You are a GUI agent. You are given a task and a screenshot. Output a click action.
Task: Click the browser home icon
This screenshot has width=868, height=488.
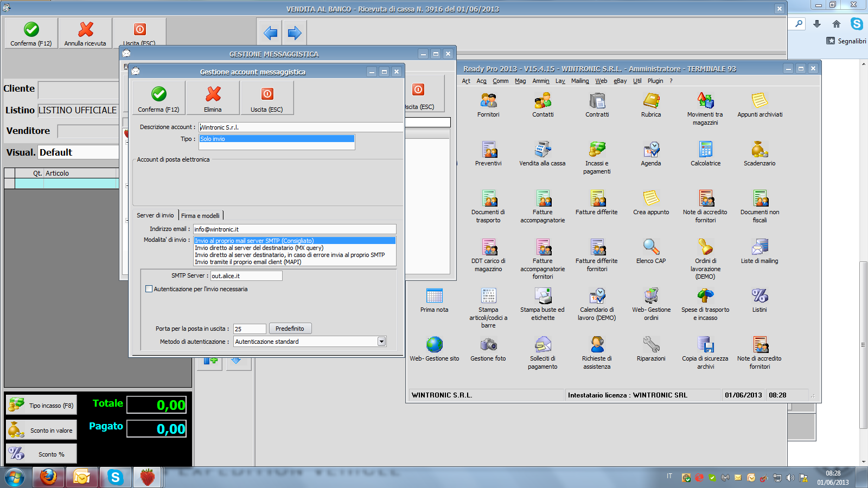836,24
